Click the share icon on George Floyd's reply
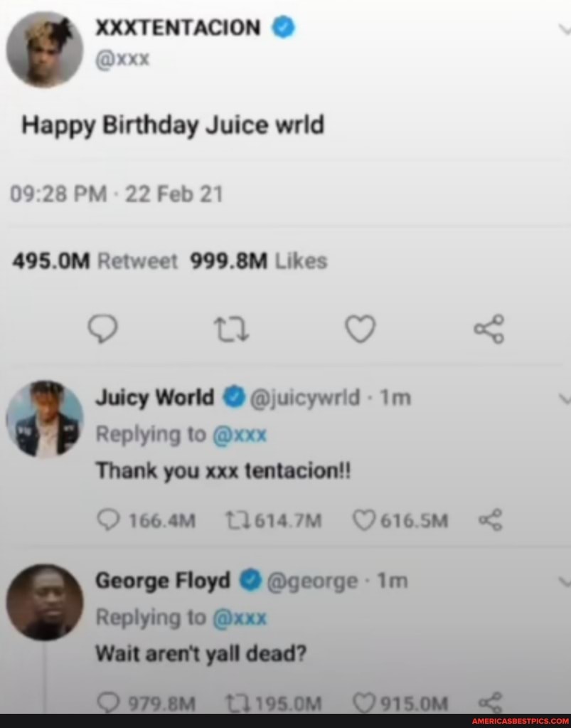Image resolution: width=571 pixels, height=728 pixels. pyautogui.click(x=490, y=702)
